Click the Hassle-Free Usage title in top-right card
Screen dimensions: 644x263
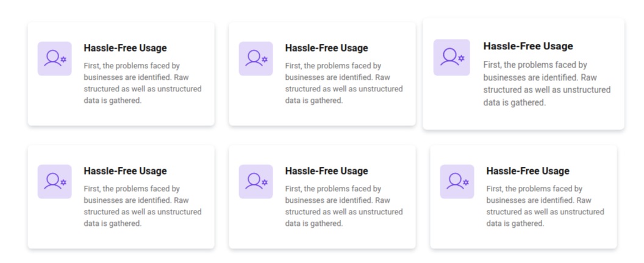point(528,46)
